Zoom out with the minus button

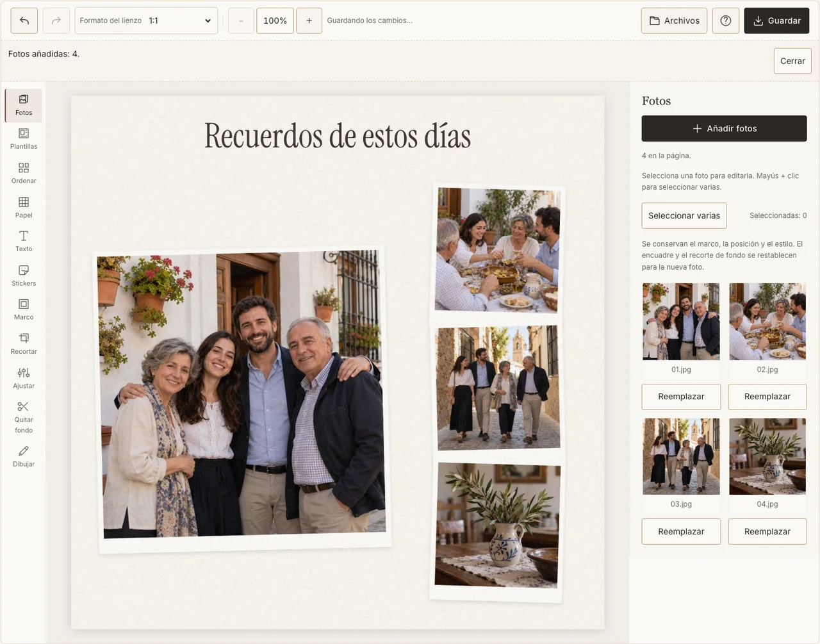click(241, 21)
